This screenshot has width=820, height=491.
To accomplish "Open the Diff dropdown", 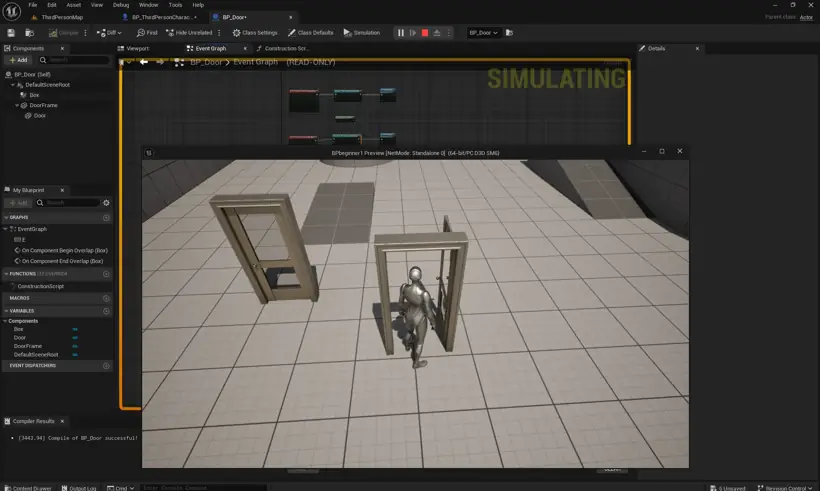I will (109, 33).
